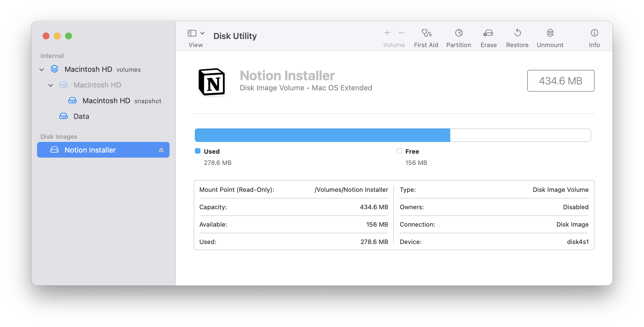644x327 pixels.
Task: Close the Disk Utility window
Action: click(x=46, y=36)
